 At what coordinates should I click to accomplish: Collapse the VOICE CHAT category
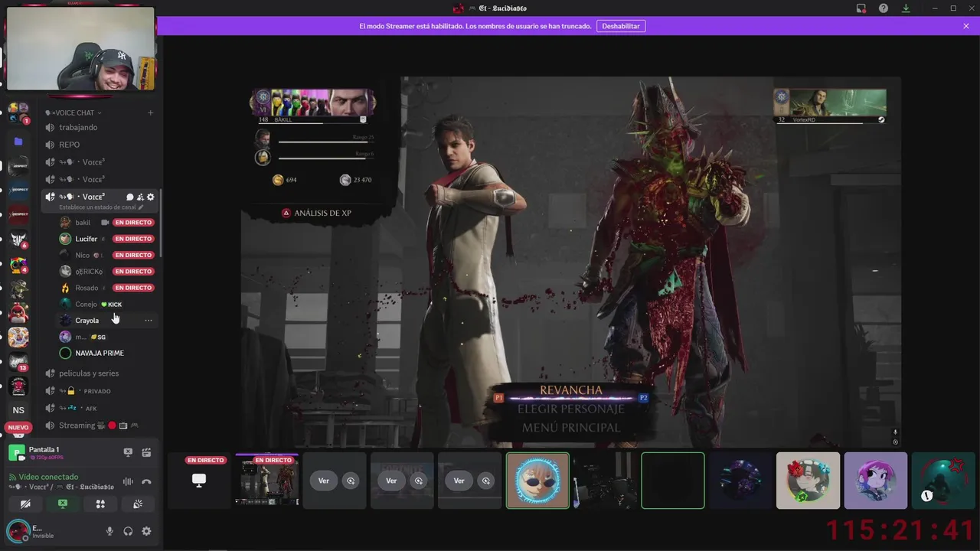point(73,112)
